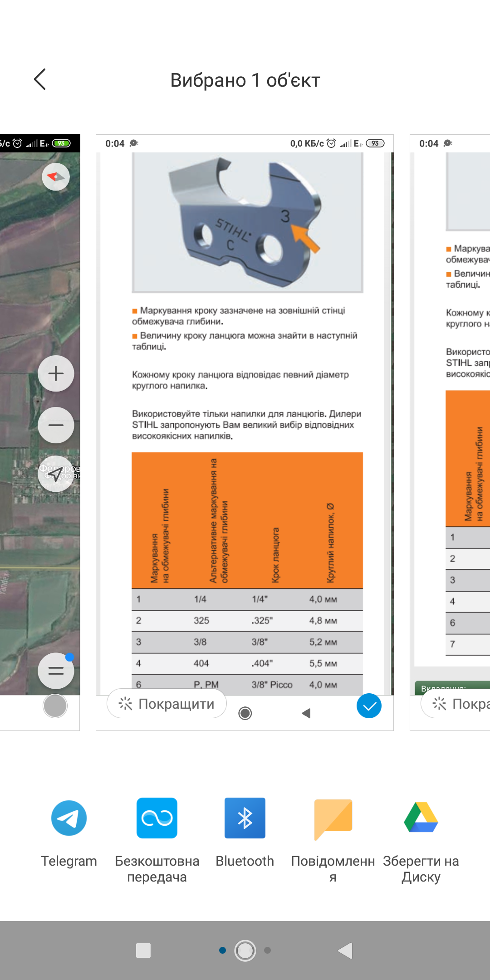Save to Google Drive icon
This screenshot has width=490, height=980.
[x=421, y=818]
